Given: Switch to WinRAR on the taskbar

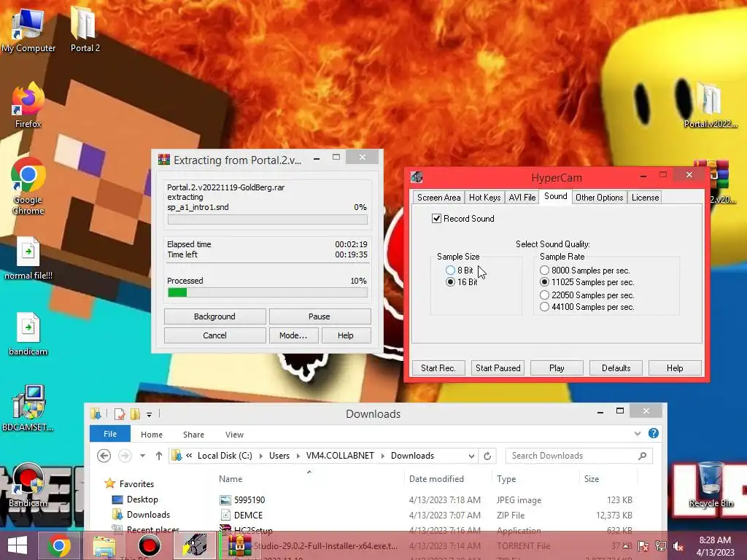Looking at the screenshot, I should [239, 545].
